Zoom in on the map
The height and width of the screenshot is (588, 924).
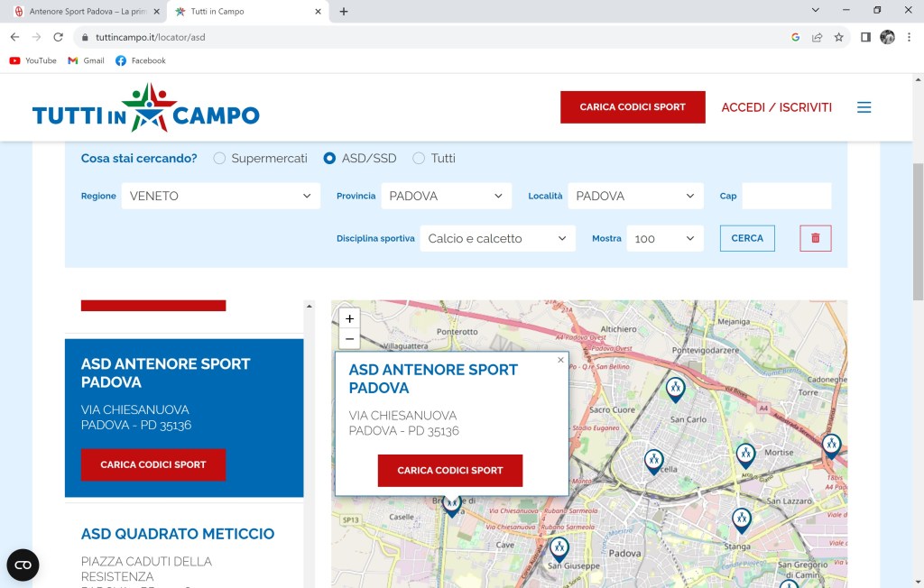coord(349,318)
